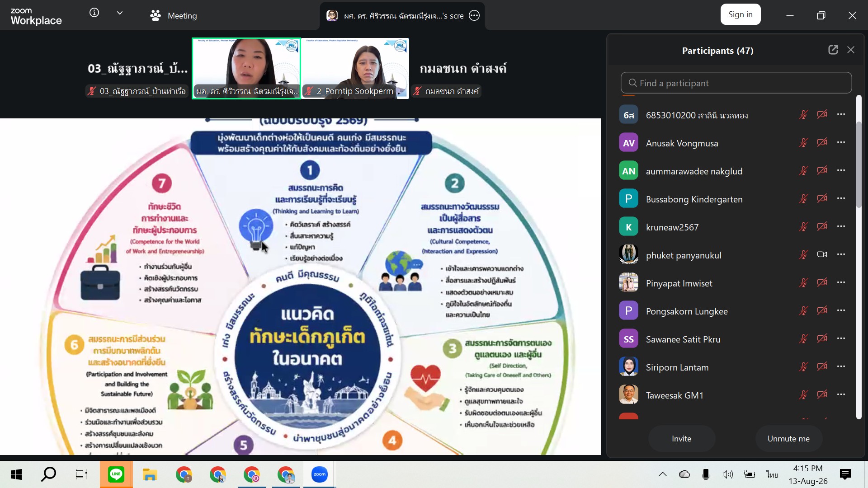Viewport: 868px width, 488px height.
Task: Open Task View on the taskbar
Action: tap(81, 474)
